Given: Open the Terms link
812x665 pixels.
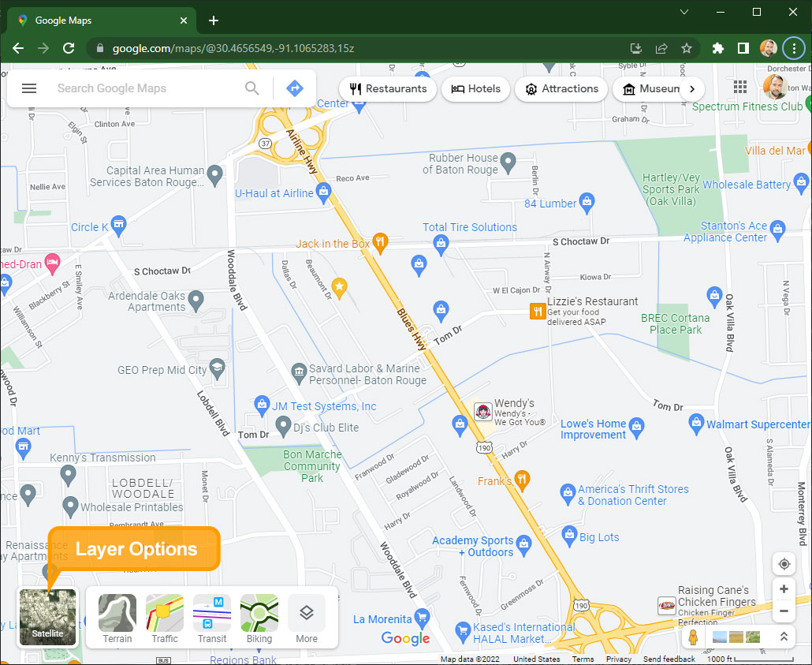Looking at the screenshot, I should coord(583,659).
